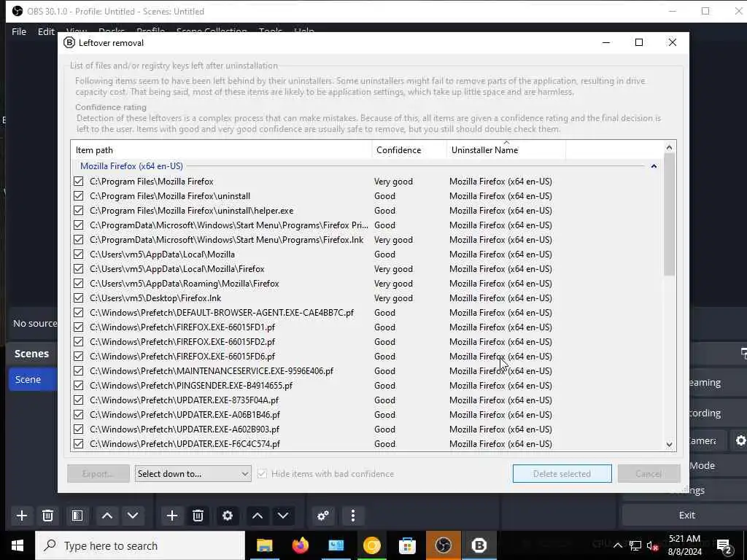Click Delete selected button

tap(562, 474)
